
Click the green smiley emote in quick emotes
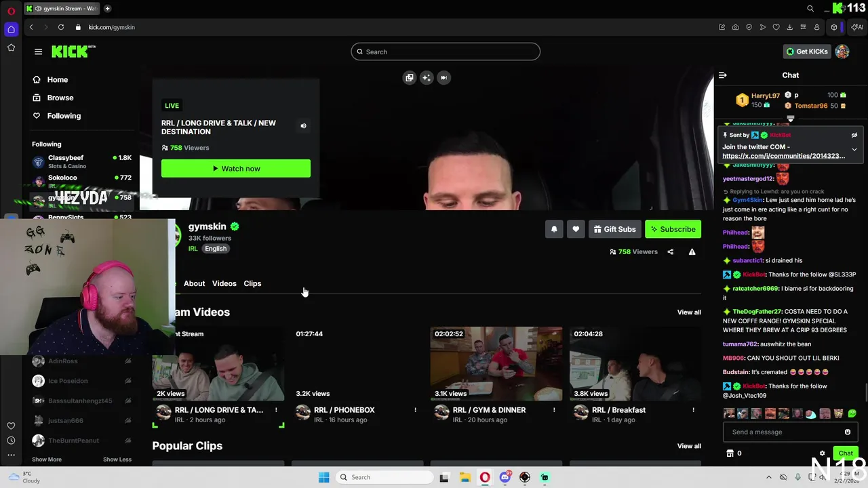852,413
